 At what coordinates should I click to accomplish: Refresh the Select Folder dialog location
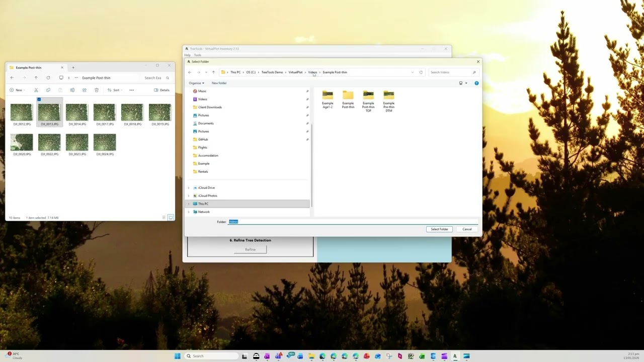click(421, 72)
